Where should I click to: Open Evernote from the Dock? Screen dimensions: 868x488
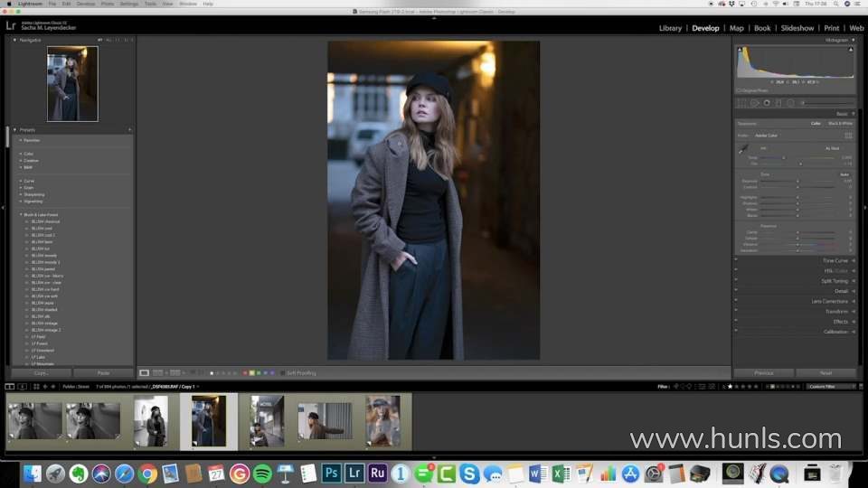78,474
